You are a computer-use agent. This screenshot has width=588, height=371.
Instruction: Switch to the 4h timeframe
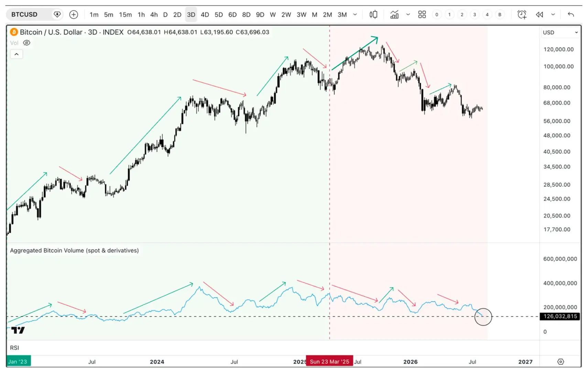coord(154,15)
